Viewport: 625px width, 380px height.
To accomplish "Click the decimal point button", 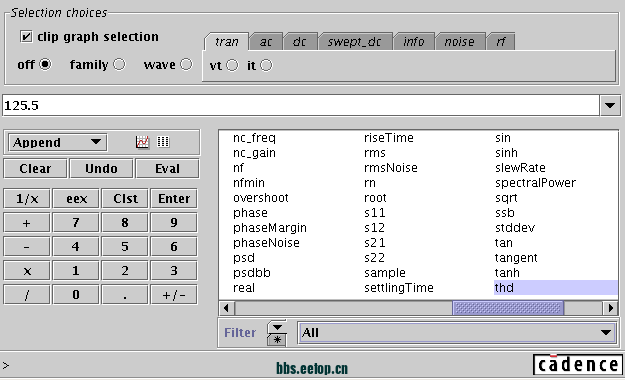I will [x=125, y=295].
